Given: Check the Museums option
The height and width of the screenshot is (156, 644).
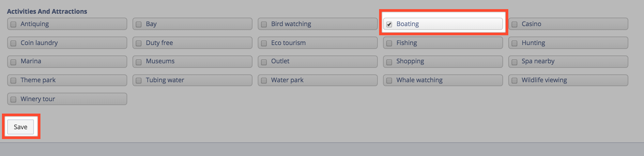Looking at the screenshot, I should coord(139,62).
